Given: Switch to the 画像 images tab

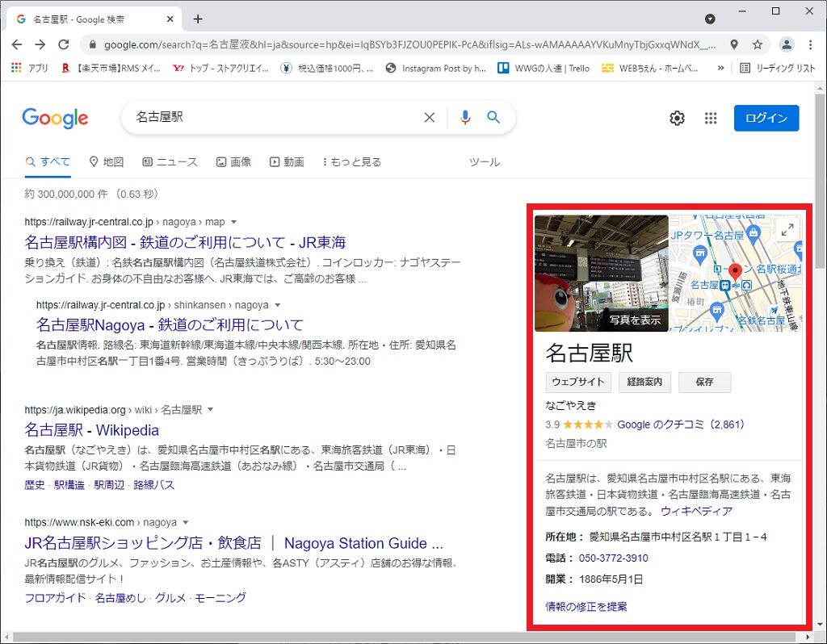Looking at the screenshot, I should click(233, 162).
